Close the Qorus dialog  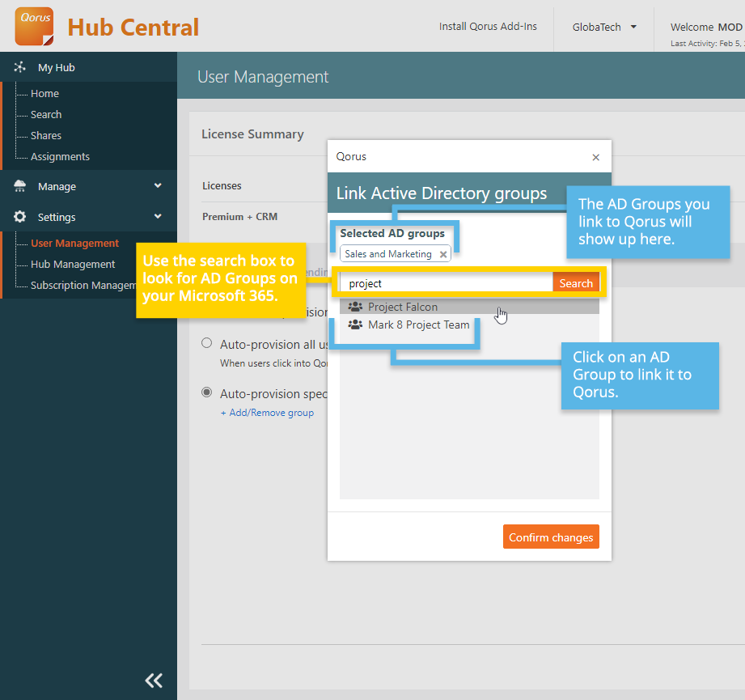[x=596, y=157]
